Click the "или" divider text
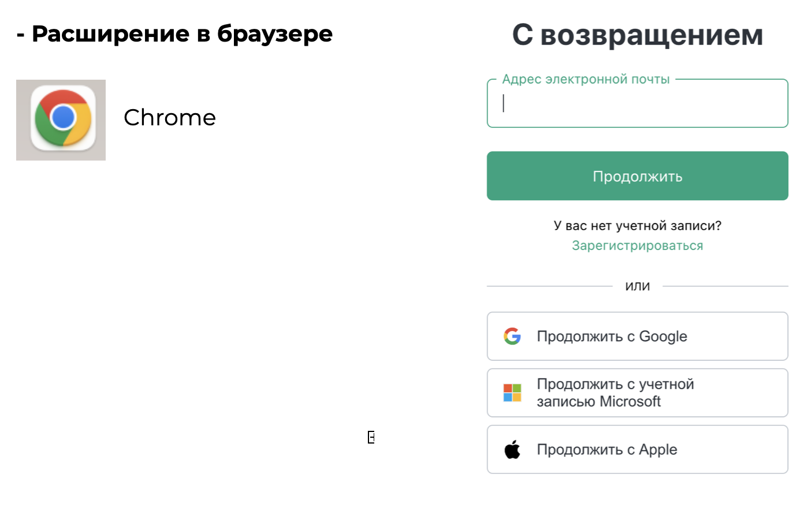 (637, 286)
